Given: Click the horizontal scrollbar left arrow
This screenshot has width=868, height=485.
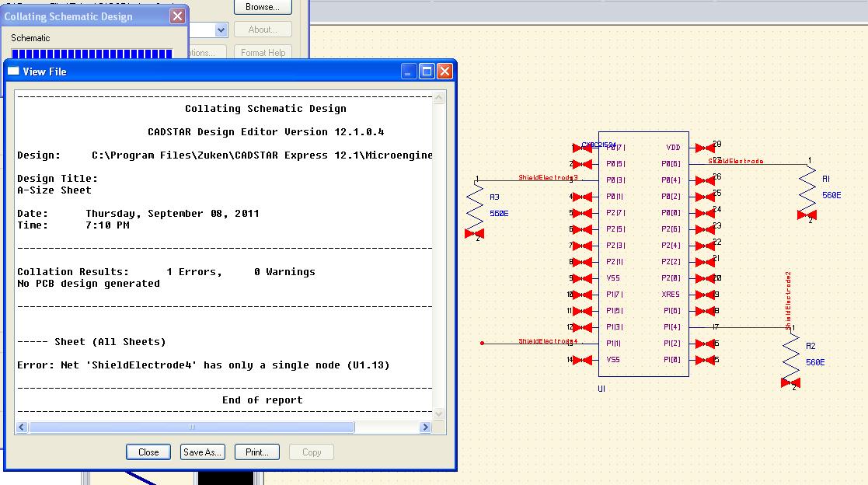Looking at the screenshot, I should pos(22,427).
